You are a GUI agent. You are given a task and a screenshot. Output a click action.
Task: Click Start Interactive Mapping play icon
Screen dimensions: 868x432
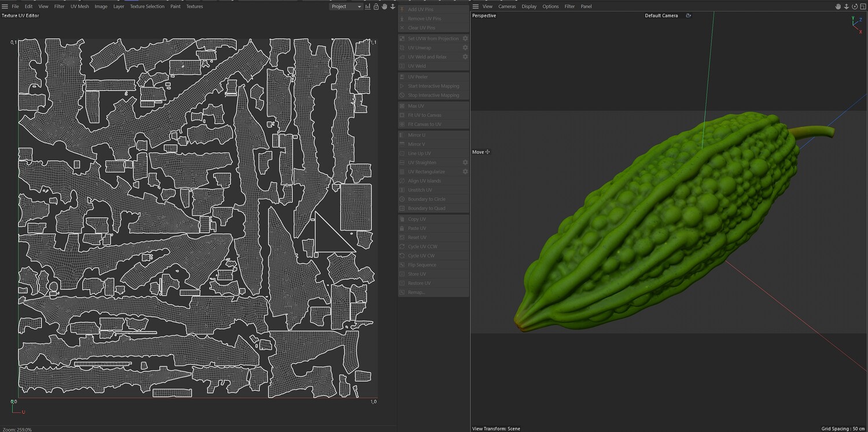pyautogui.click(x=402, y=86)
